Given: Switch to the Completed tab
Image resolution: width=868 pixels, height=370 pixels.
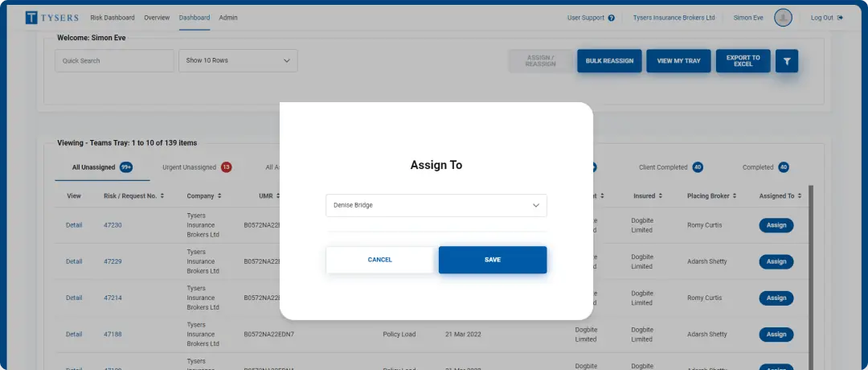Looking at the screenshot, I should 766,167.
